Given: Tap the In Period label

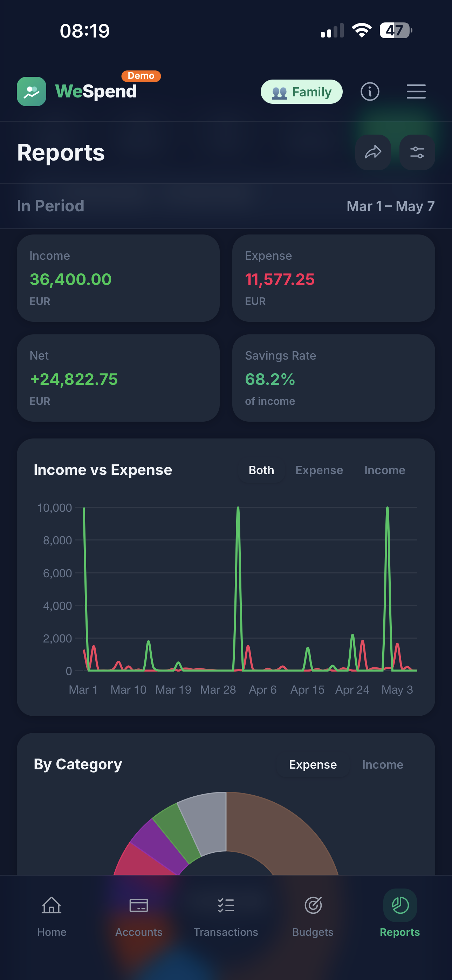Looking at the screenshot, I should 50,206.
